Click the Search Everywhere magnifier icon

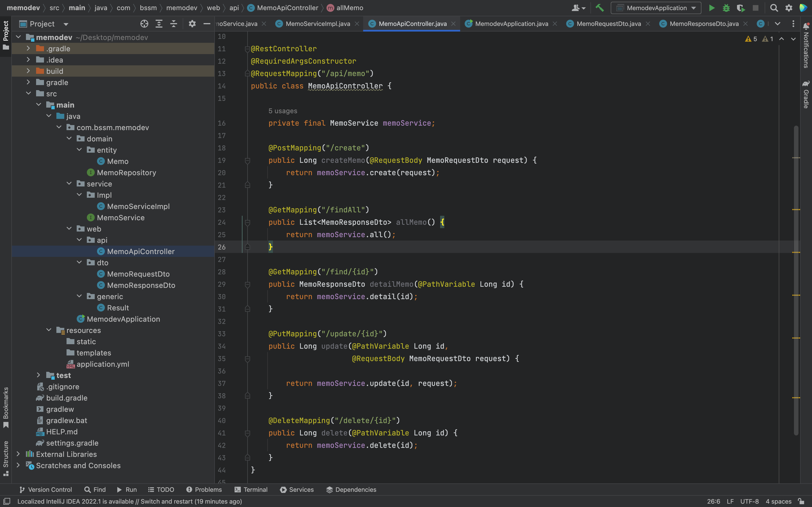774,8
